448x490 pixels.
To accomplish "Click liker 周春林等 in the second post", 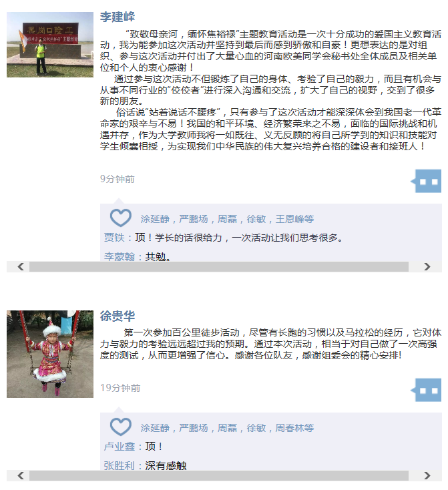I will 294,428.
